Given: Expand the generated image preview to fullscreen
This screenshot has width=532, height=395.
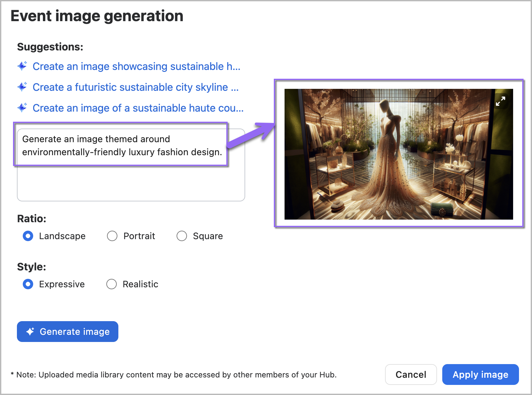Looking at the screenshot, I should 500,101.
